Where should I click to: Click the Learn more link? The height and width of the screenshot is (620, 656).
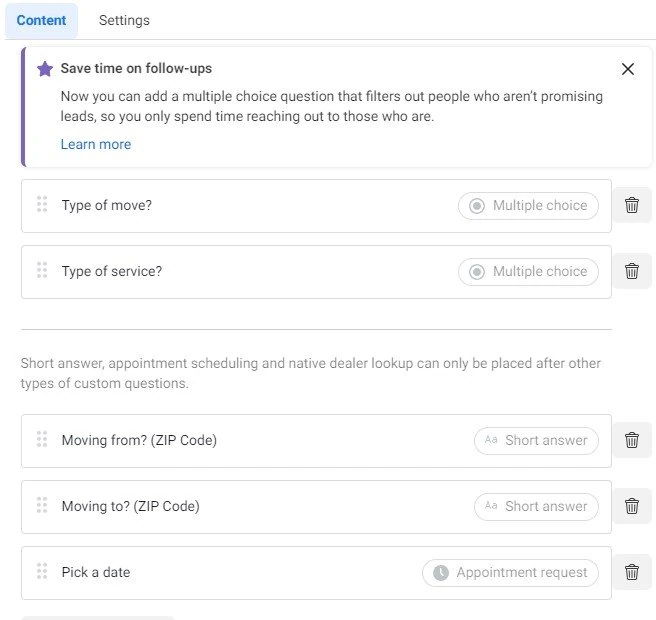(x=96, y=144)
